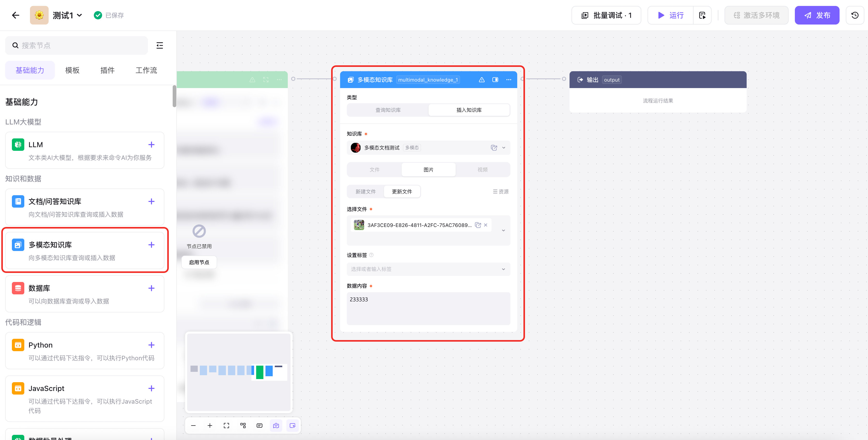Click the node panel layout icon

point(495,80)
